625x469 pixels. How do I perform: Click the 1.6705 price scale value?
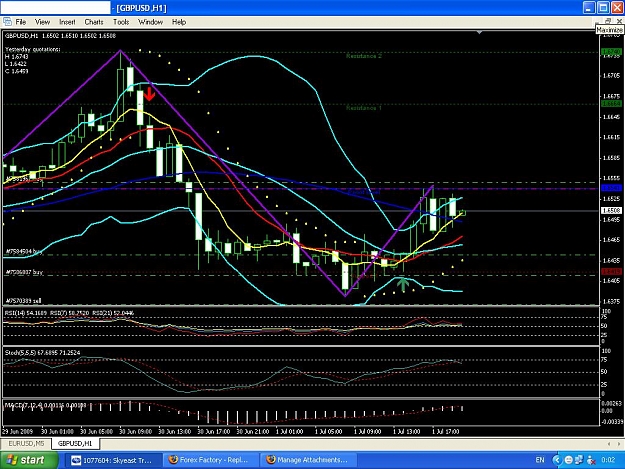611,75
